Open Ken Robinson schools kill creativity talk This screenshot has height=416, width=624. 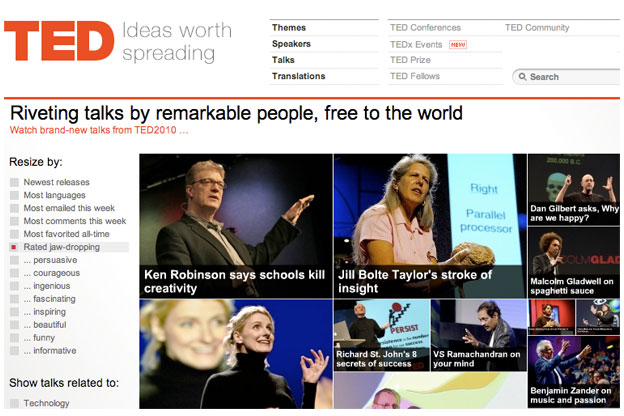coord(236,226)
